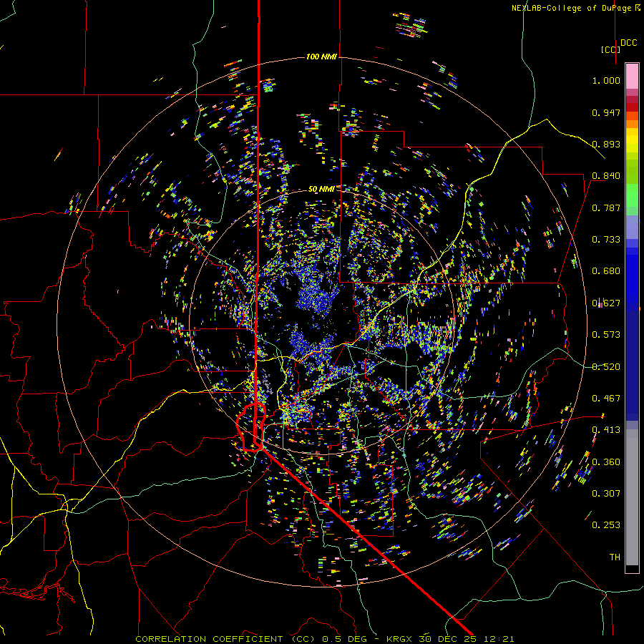Click the 0.360 color scale value
This screenshot has width=644, height=644.
click(x=606, y=462)
